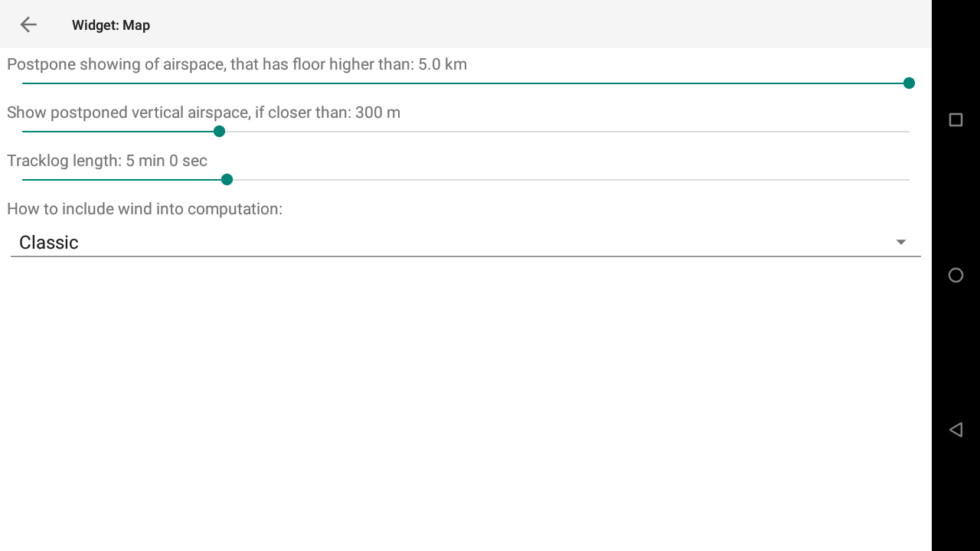Click filled track left of Tracklog handle
Screen dimensions: 980x551
click(x=122, y=180)
